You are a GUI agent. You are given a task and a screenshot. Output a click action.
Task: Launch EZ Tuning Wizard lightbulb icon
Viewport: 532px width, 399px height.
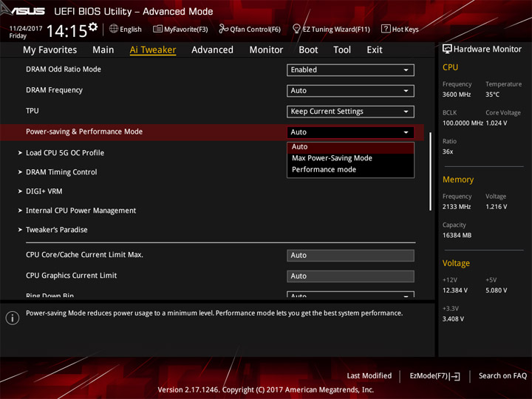(296, 29)
